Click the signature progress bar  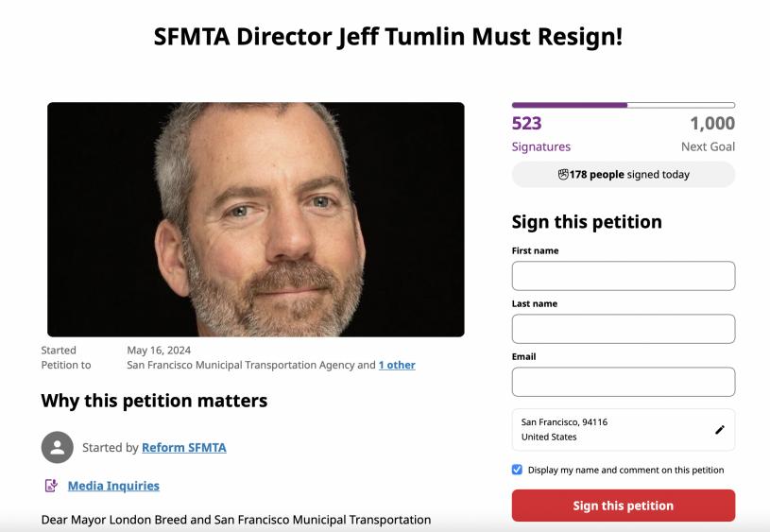[623, 105]
